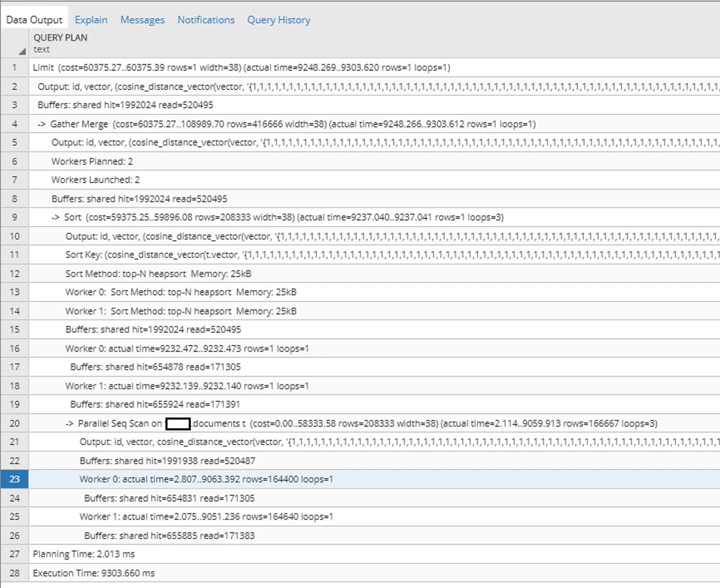Click the Parallel Seq Scan row
This screenshot has width=720, height=588.
(362, 423)
